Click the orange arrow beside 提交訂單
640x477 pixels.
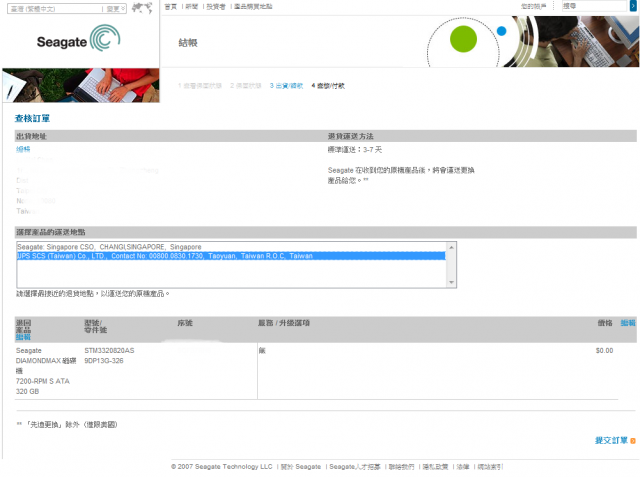pyautogui.click(x=633, y=441)
